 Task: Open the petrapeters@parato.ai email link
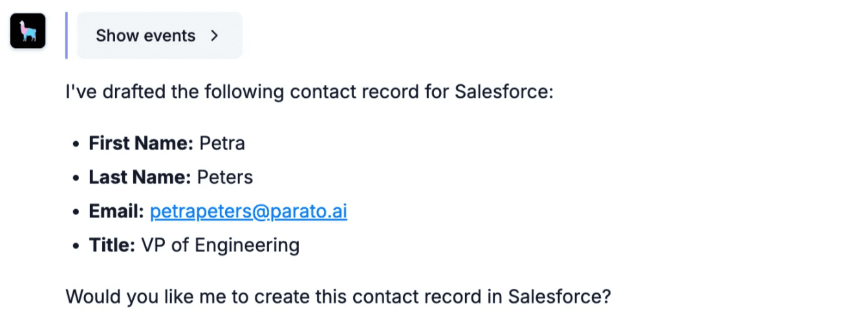(248, 212)
